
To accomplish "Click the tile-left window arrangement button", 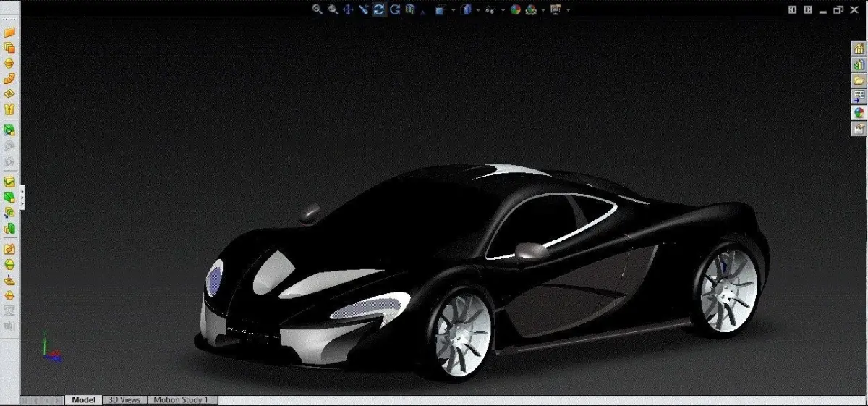I will coord(792,9).
